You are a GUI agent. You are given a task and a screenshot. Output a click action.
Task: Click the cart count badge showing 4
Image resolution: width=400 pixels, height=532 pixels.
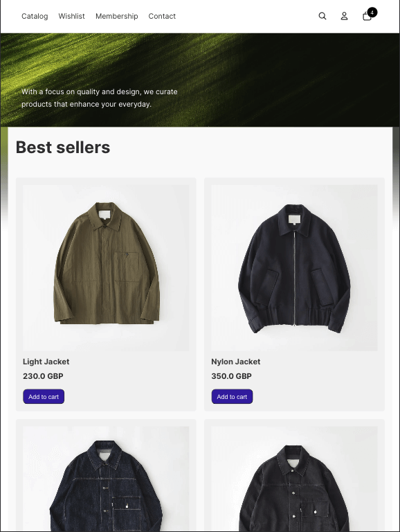tap(372, 12)
